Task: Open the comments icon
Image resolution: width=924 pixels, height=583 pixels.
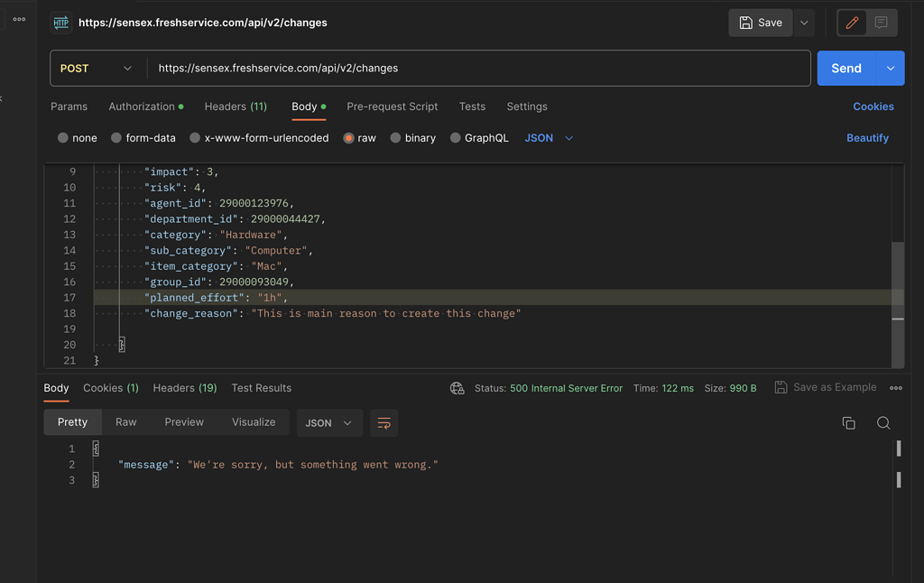Action: tap(882, 23)
